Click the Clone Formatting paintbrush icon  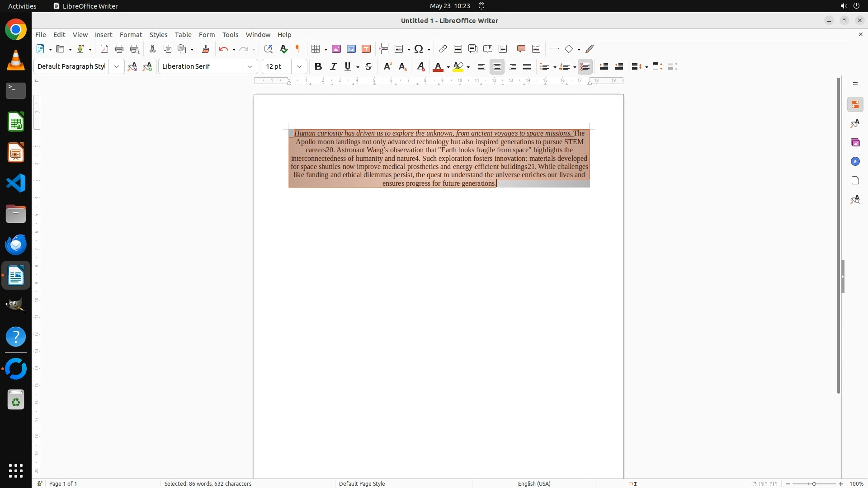206,49
